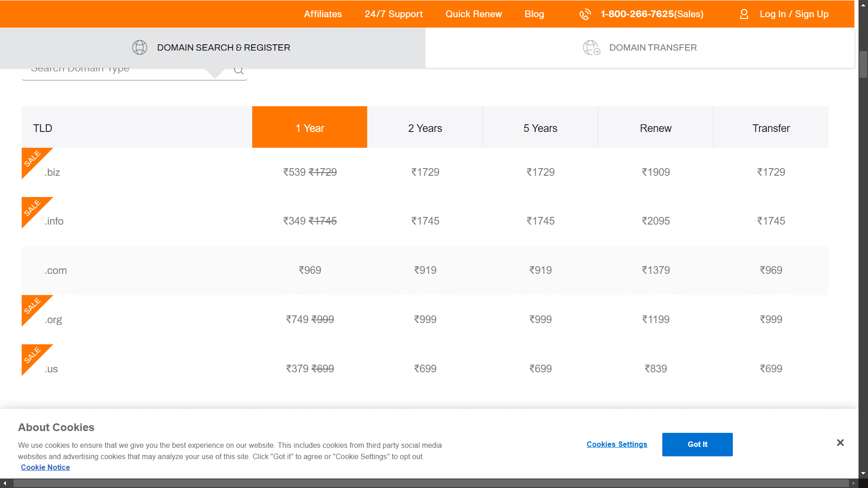Image resolution: width=868 pixels, height=488 pixels.
Task: Click the phone icon near sales number
Action: click(x=585, y=14)
